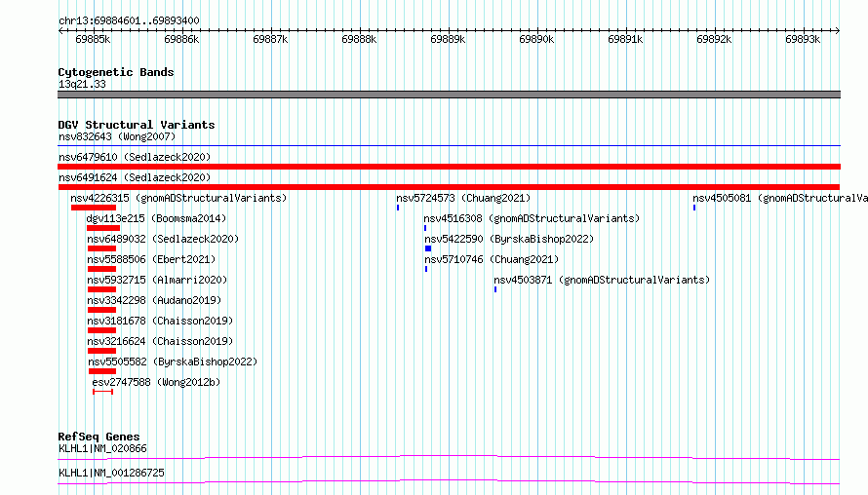The width and height of the screenshot is (868, 495).
Task: Click the blue marker under nsv4516308
Action: [425, 228]
